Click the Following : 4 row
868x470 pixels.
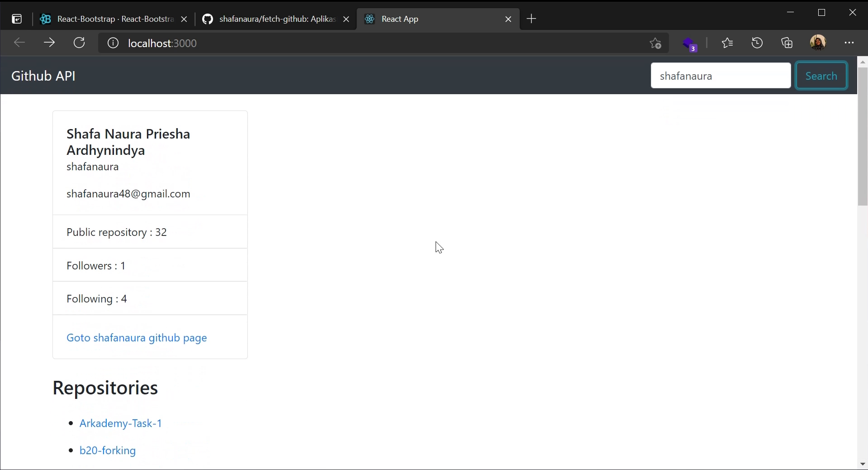click(150, 298)
